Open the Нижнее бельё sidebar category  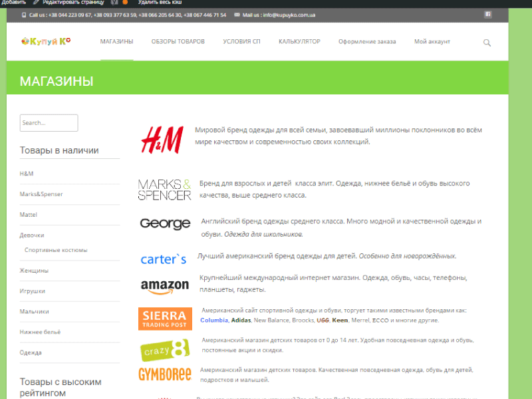(x=40, y=332)
